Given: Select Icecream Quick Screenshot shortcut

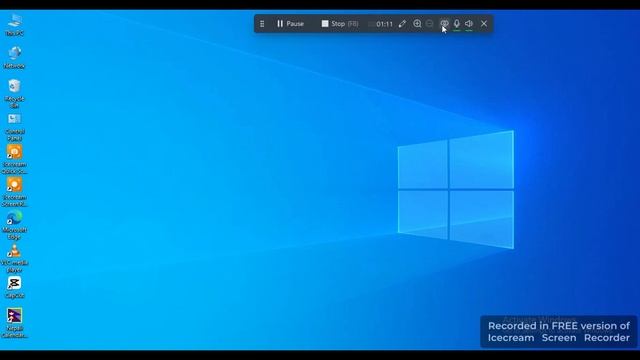Looking at the screenshot, I should (x=15, y=159).
